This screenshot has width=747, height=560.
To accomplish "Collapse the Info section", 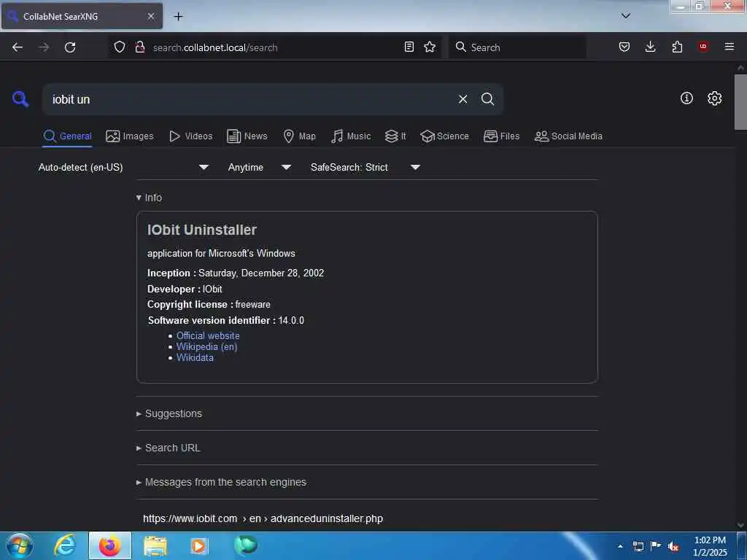I will [x=149, y=198].
